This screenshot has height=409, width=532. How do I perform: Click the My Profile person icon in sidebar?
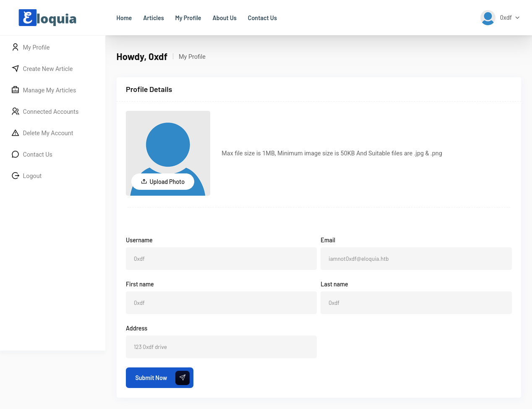click(16, 47)
